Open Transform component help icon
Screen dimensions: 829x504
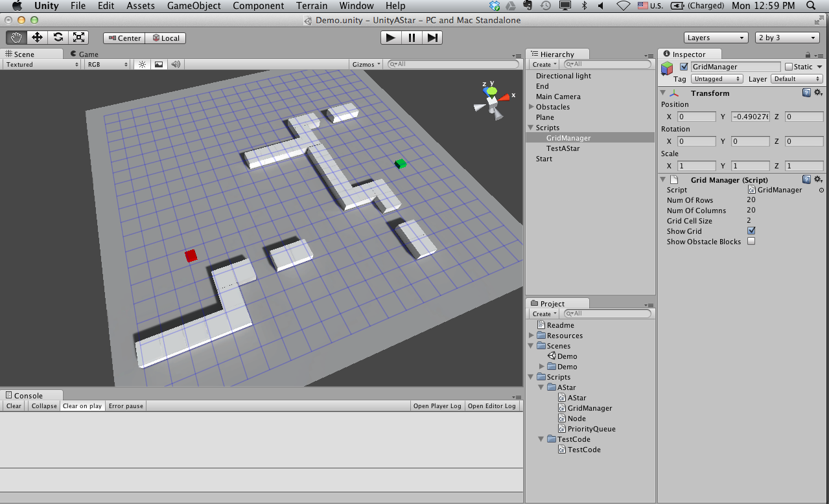click(x=806, y=93)
